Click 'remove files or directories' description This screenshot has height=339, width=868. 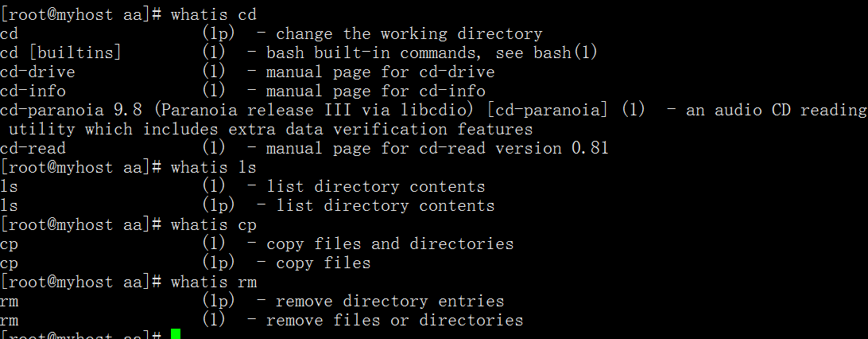[395, 320]
